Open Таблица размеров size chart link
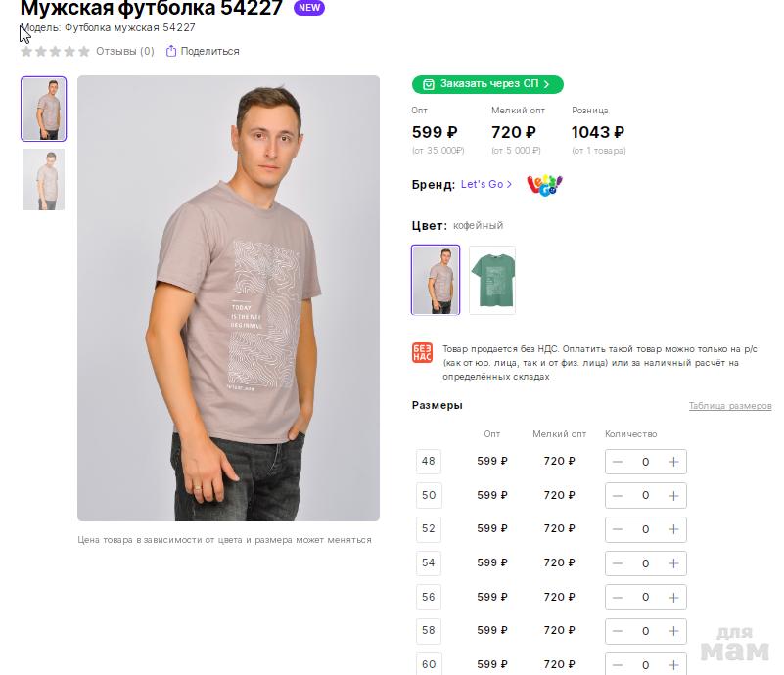784x675 pixels. [x=730, y=406]
